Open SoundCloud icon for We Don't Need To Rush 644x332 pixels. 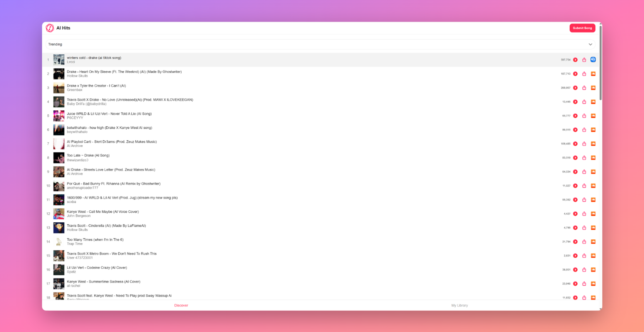click(593, 255)
